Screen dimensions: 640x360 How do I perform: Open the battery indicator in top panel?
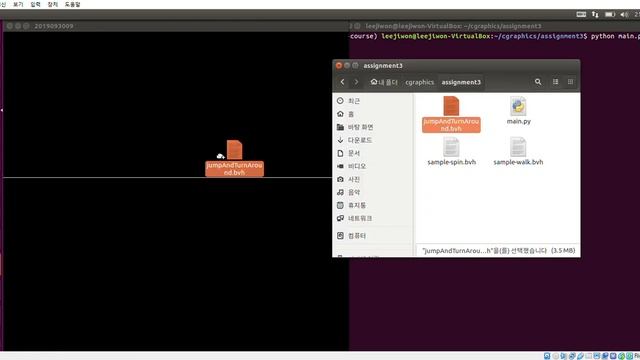(x=610, y=14)
